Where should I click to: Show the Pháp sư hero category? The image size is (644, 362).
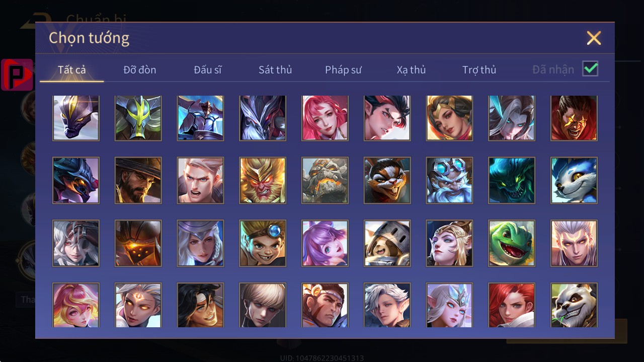[x=343, y=70]
